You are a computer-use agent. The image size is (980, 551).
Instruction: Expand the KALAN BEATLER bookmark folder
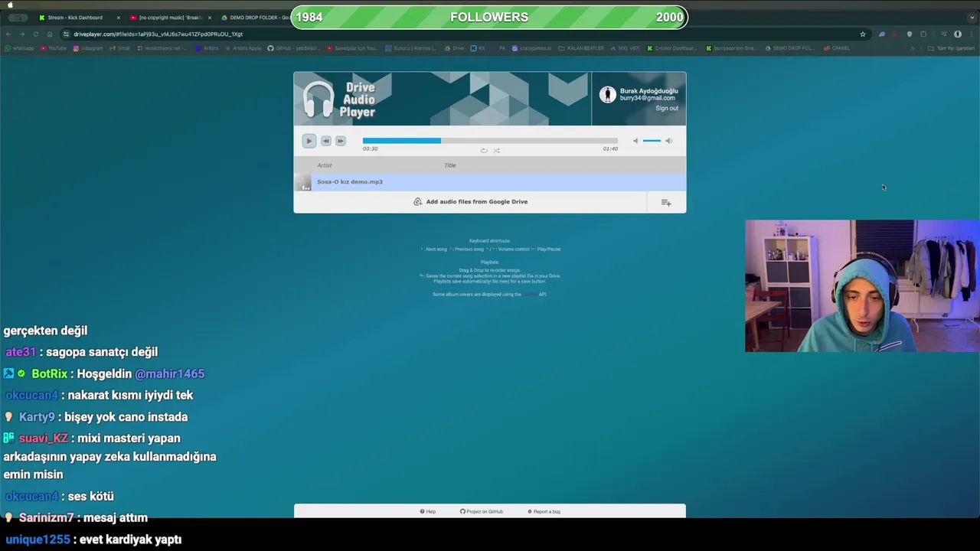(581, 48)
